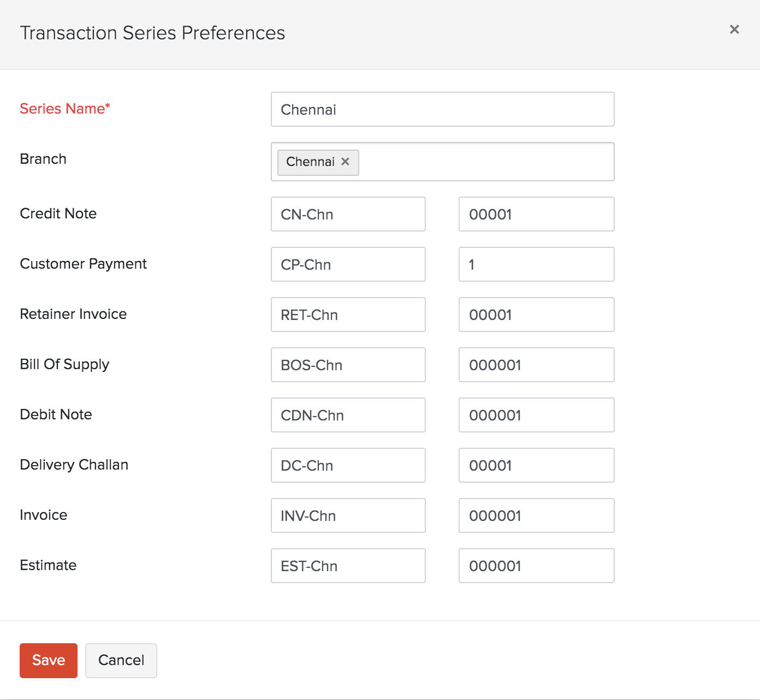Click the Invoice prefix field INV-Chn
Viewport: 760px width, 700px height.
[348, 515]
